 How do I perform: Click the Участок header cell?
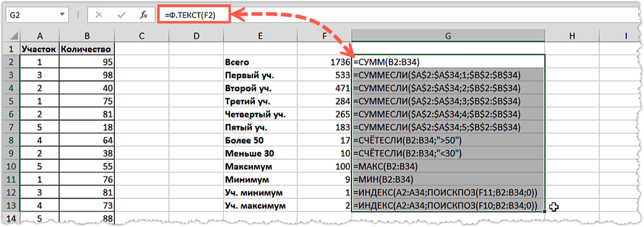(40, 49)
